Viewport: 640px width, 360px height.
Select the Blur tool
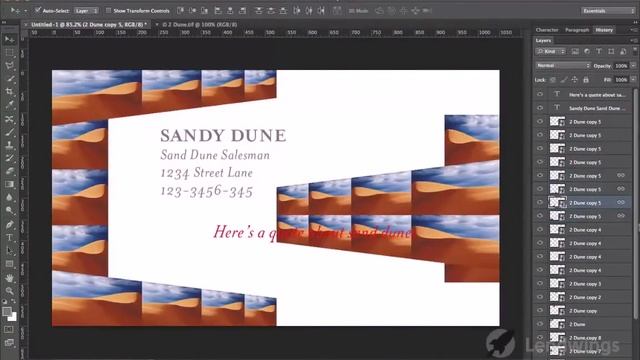point(9,198)
